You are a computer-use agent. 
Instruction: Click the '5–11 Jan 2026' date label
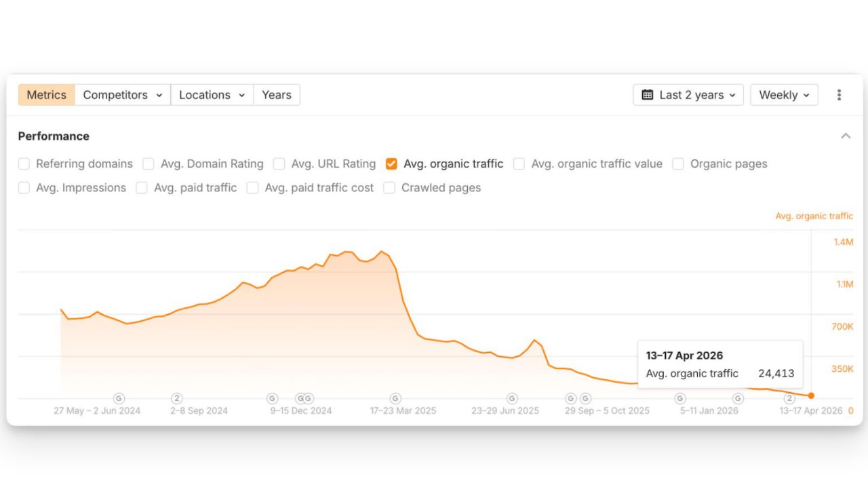[709, 410]
